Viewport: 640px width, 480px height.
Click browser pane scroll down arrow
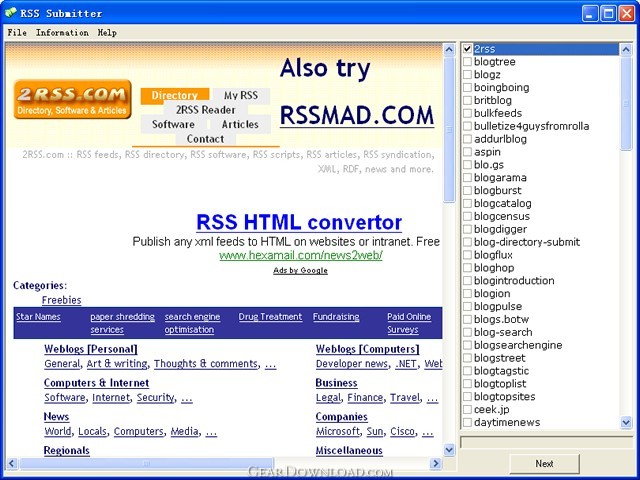[449, 450]
